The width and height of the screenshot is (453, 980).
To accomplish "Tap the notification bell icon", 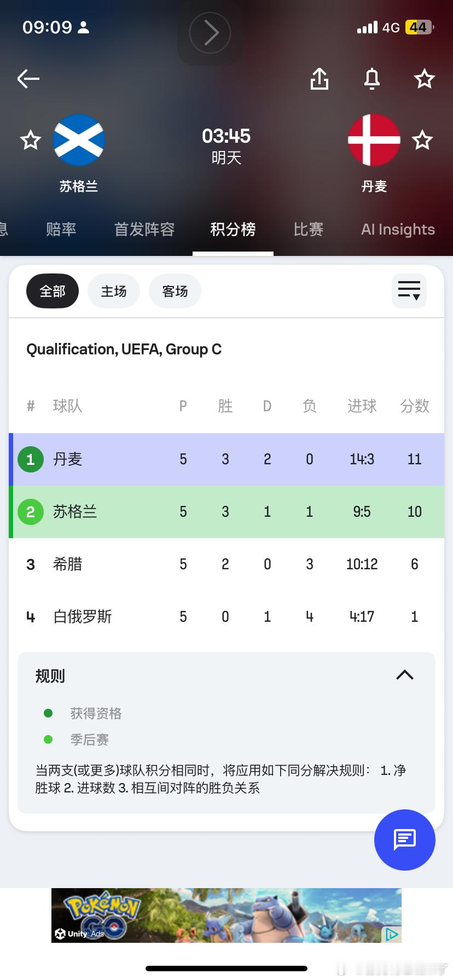I will pyautogui.click(x=372, y=79).
